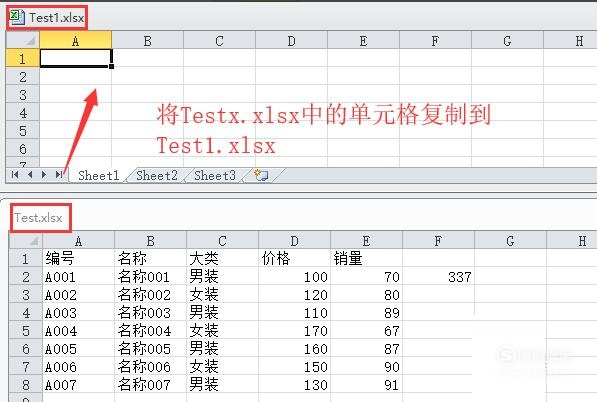Select cell containing 名称002

pos(150,294)
